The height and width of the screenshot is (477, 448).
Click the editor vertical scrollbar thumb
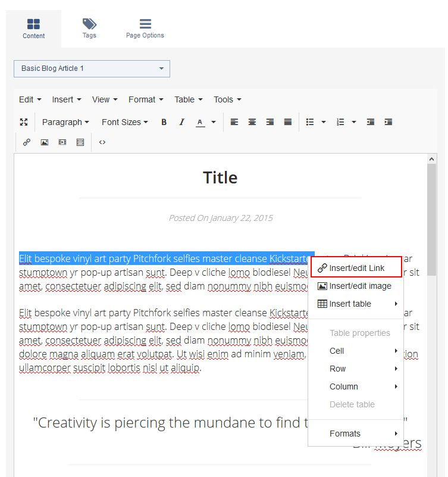(x=431, y=220)
